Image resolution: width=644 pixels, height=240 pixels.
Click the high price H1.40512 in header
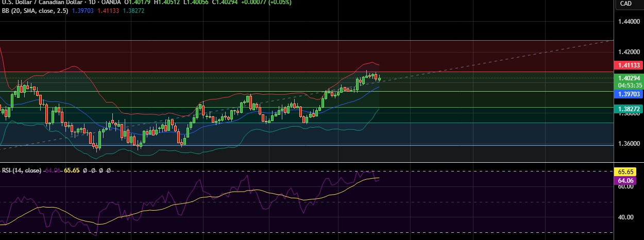[x=166, y=3]
